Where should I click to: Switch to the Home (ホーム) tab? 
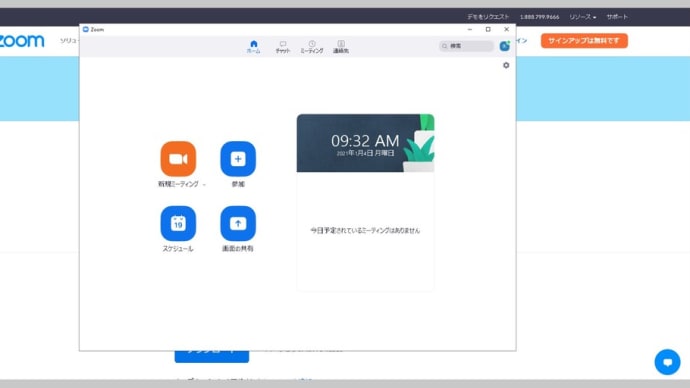click(253, 47)
